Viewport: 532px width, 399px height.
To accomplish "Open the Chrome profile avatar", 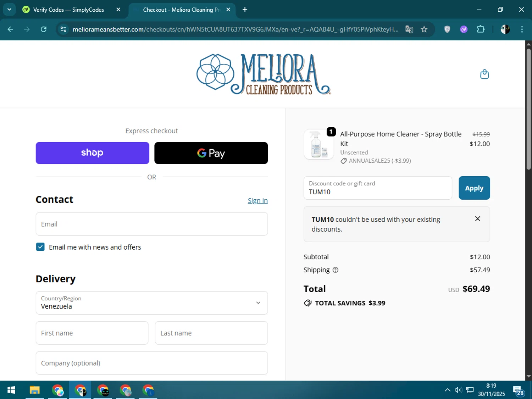I will [505, 29].
